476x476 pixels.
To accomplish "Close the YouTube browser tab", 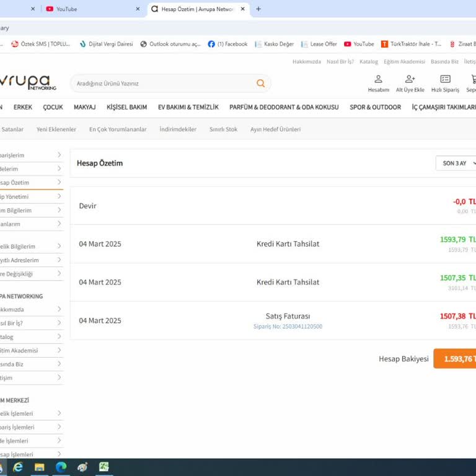I will click(138, 9).
